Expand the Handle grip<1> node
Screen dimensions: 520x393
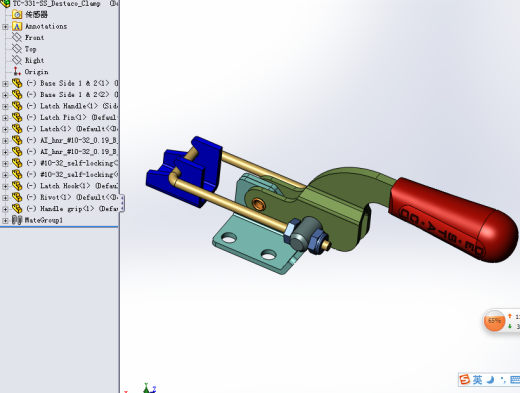(5, 209)
